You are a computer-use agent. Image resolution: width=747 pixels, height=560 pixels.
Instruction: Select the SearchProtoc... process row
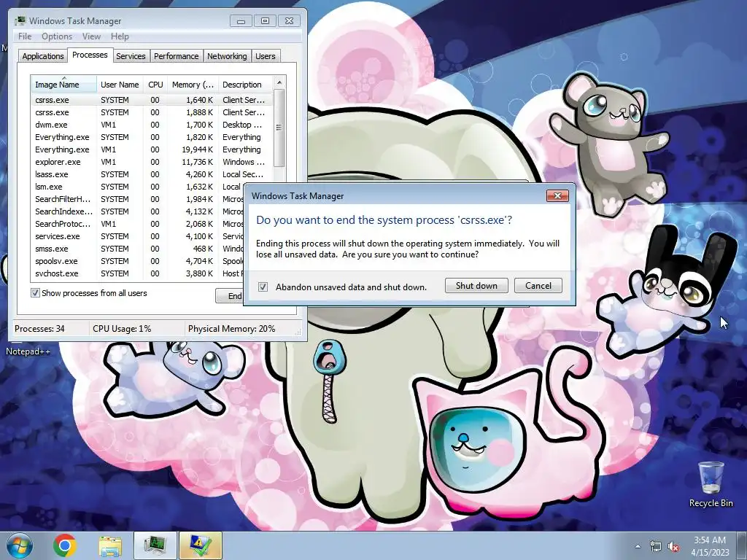point(137,224)
